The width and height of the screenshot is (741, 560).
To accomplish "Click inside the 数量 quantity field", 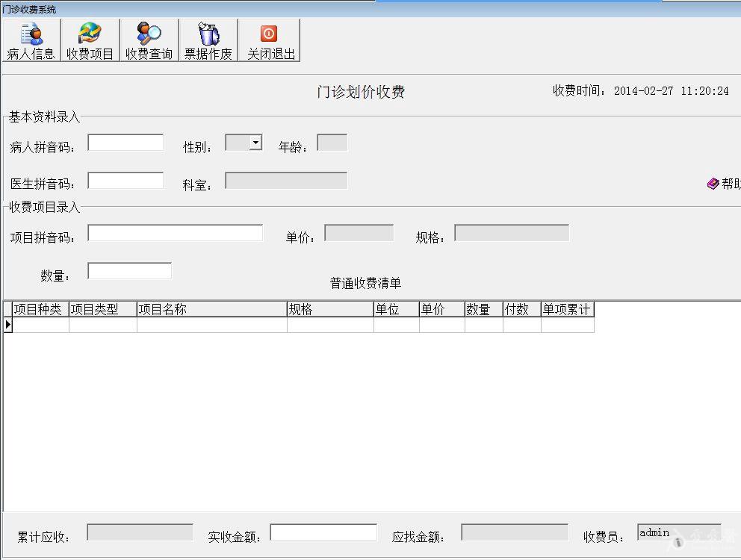I will click(x=128, y=269).
